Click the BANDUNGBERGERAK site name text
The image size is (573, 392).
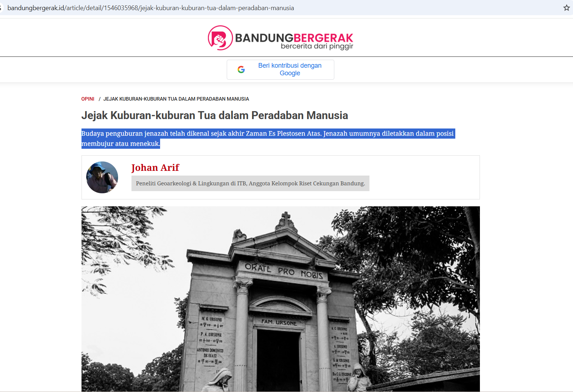pos(294,37)
